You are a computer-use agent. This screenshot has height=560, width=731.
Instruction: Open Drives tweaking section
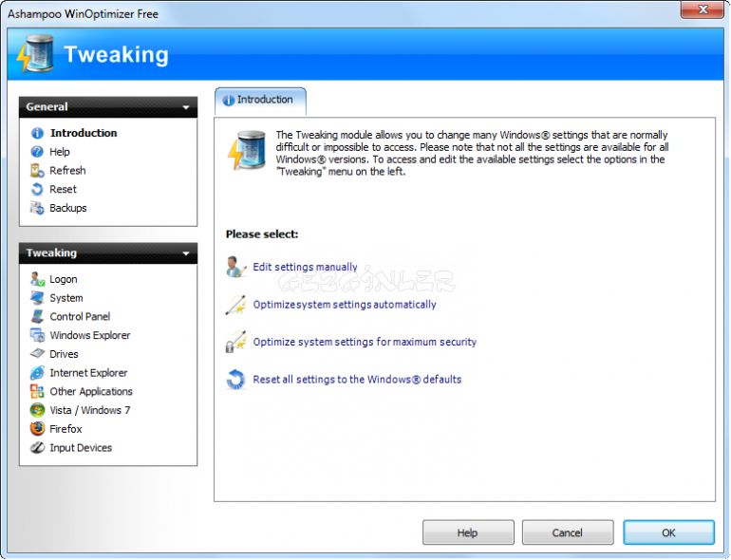click(x=64, y=354)
